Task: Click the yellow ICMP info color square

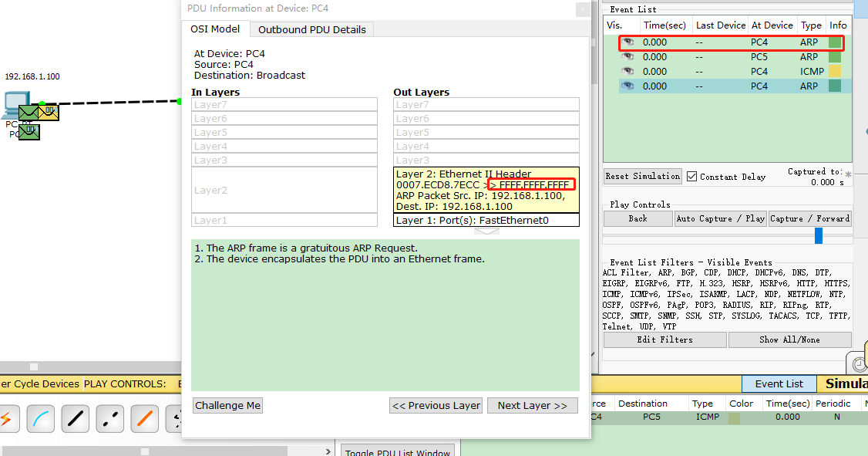Action: point(835,71)
